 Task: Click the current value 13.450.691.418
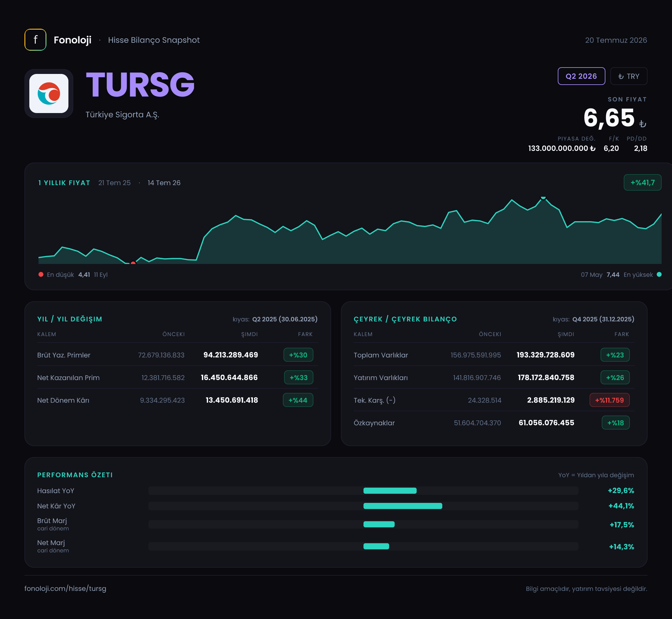[x=232, y=400]
